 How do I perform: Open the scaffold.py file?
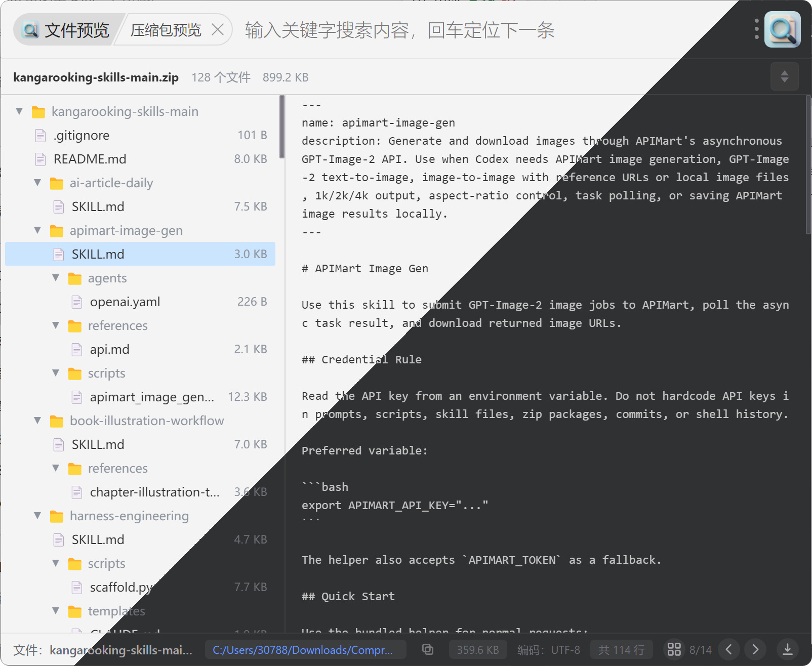(x=140, y=587)
